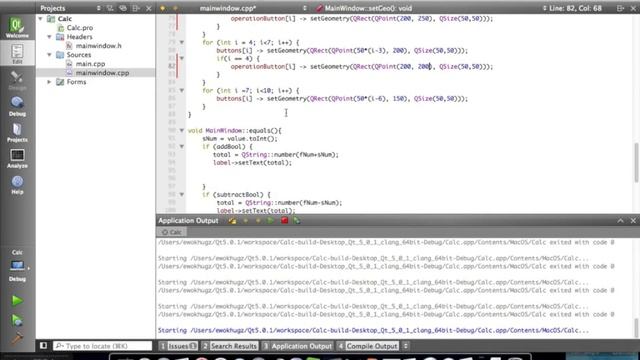The width and height of the screenshot is (640, 360).
Task: Re-run application from output toolbar
Action: (271, 221)
